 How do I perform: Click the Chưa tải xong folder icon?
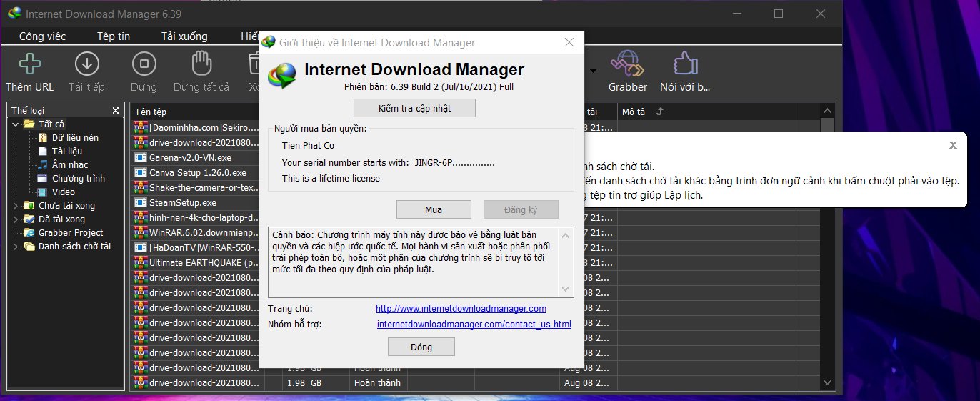29,205
